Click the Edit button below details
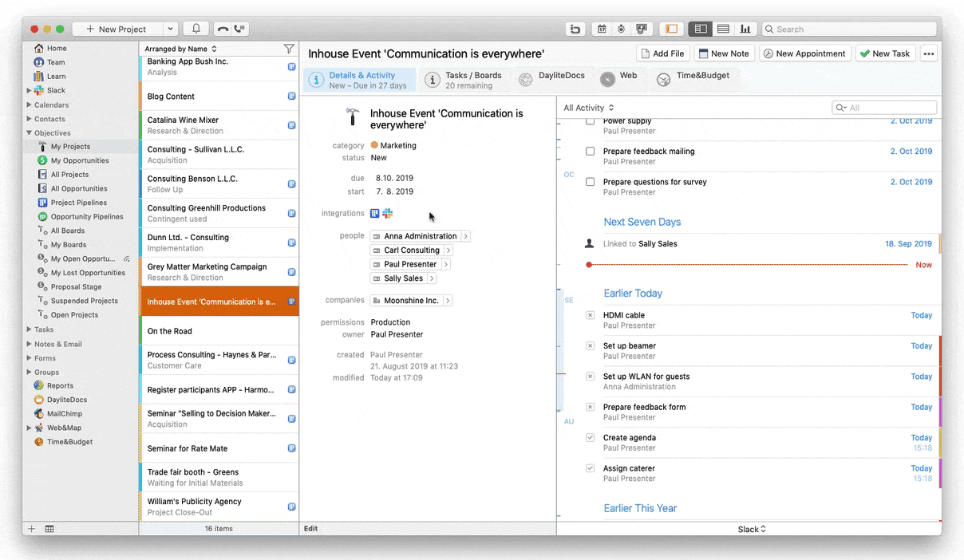This screenshot has width=964, height=560. pyautogui.click(x=310, y=528)
